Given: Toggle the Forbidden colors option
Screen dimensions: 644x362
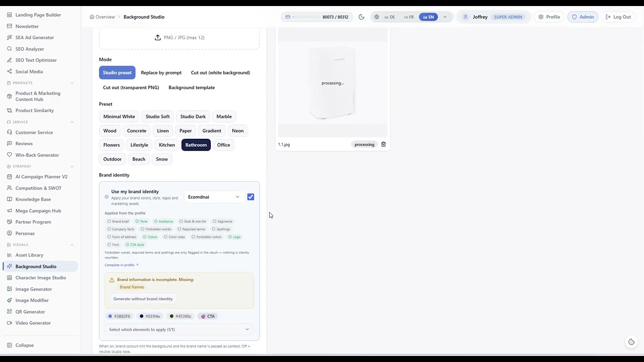Looking at the screenshot, I should [206, 237].
